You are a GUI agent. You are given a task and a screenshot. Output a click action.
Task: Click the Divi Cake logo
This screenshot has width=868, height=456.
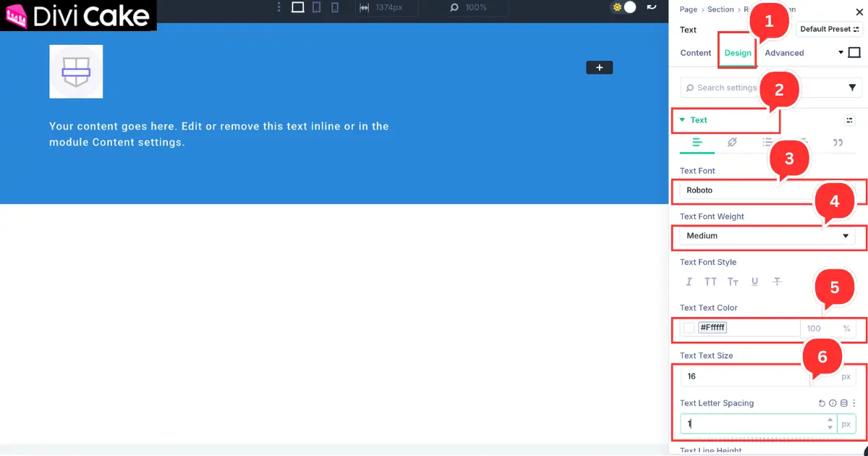(77, 15)
